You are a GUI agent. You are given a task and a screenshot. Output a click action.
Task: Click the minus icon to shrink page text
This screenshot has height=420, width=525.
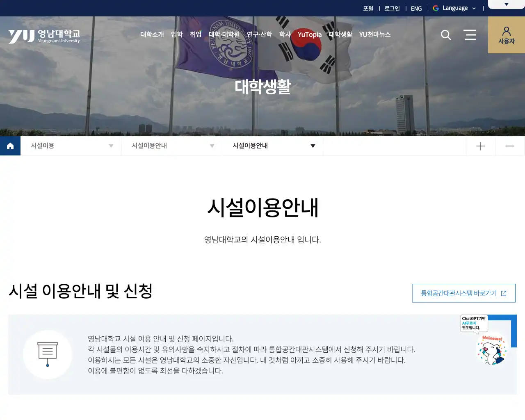pyautogui.click(x=509, y=146)
